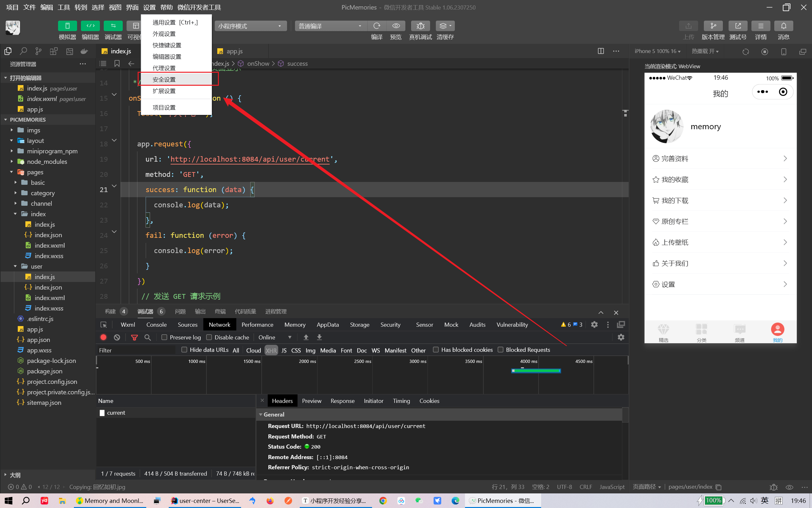Select the JS filter type

coord(284,351)
